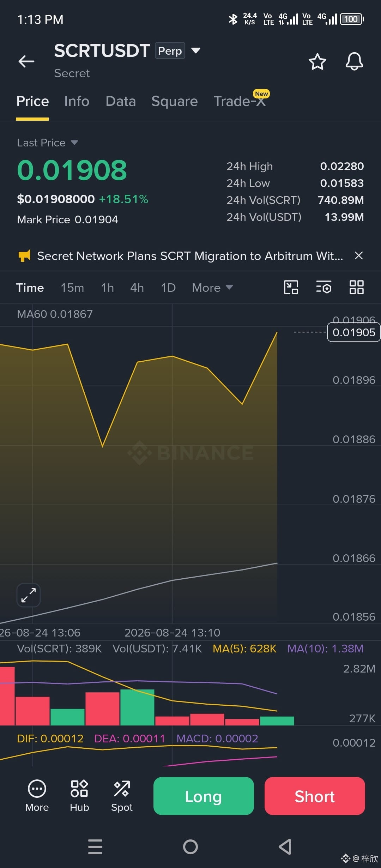Open the grid layout icon
Image resolution: width=381 pixels, height=868 pixels.
coord(357,287)
